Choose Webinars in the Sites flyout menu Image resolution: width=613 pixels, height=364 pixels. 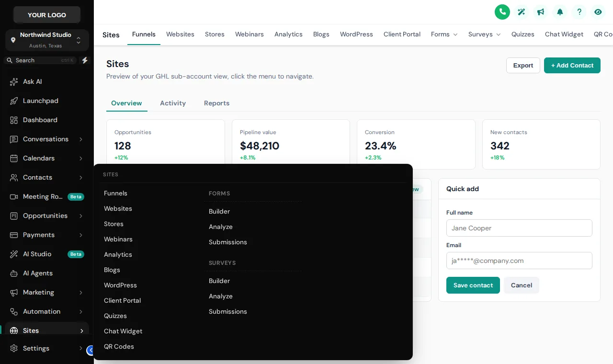[118, 239]
